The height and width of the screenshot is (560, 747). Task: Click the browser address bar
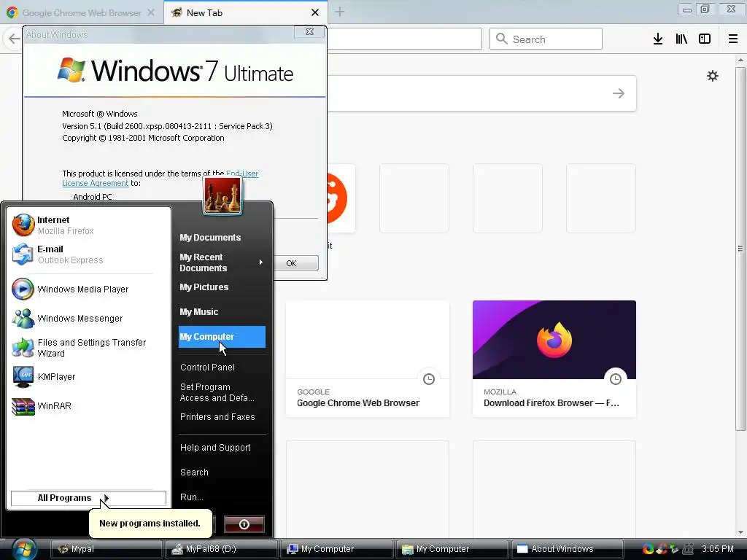pos(404,39)
